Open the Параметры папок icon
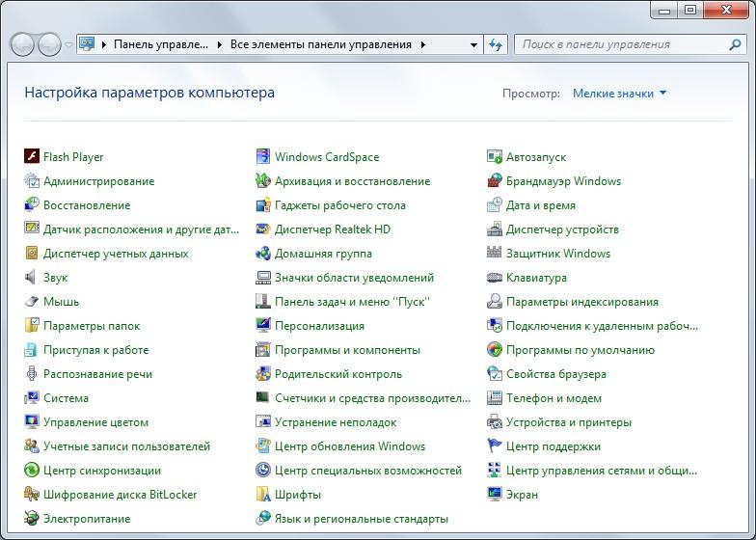This screenshot has height=540, width=756. (31, 325)
